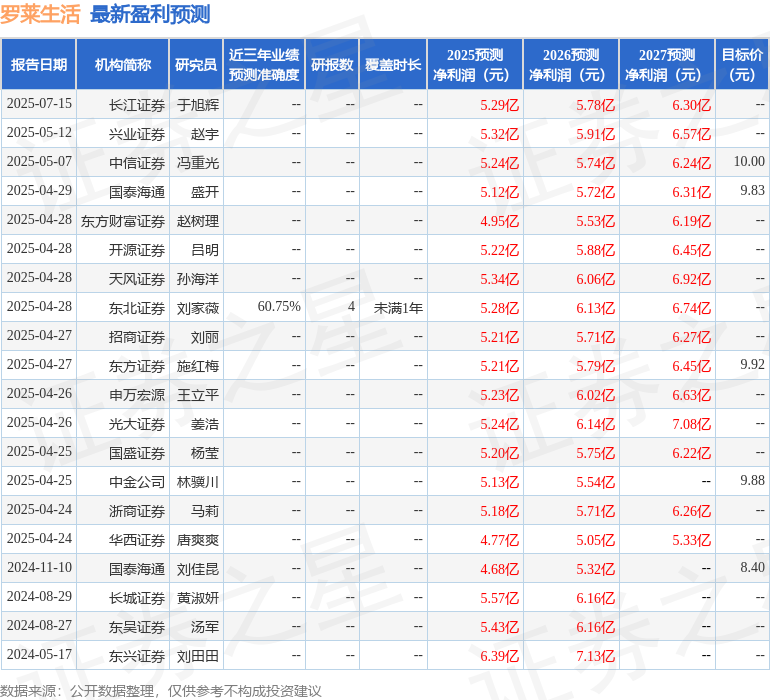Click institution 东吴证券
Image resolution: width=770 pixels, height=700 pixels.
[137, 627]
